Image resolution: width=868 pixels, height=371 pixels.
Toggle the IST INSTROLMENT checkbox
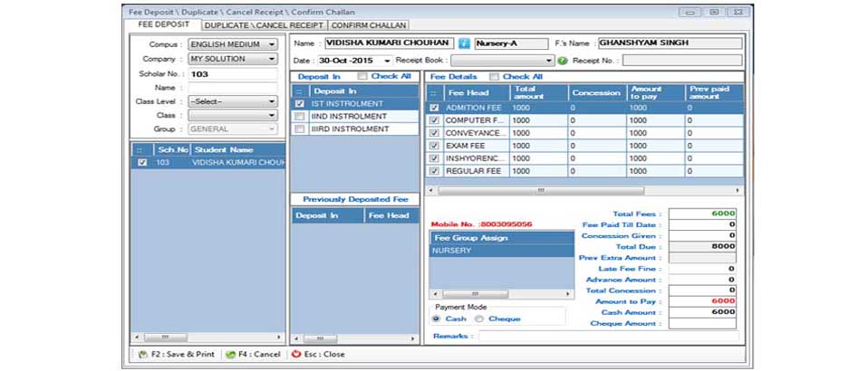pos(300,104)
